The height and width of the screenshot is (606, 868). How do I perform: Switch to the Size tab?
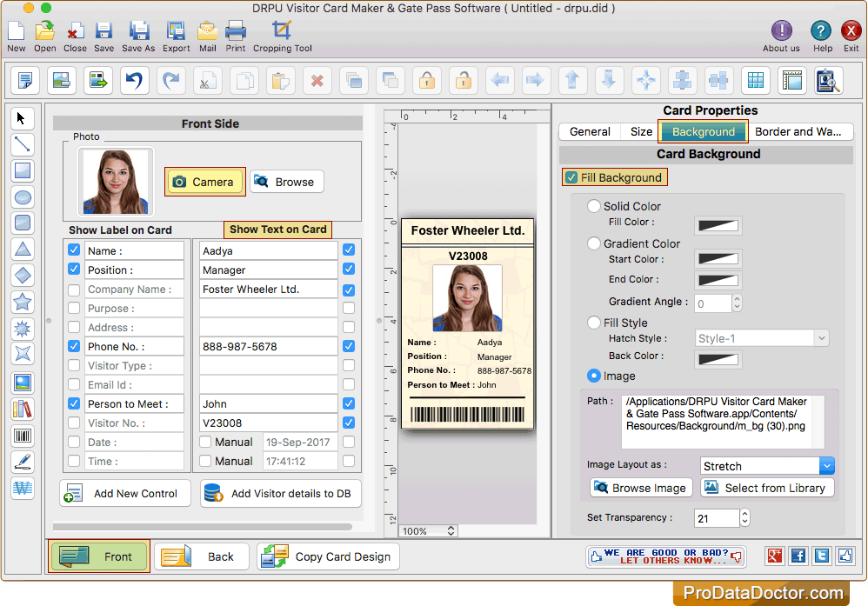[x=641, y=131]
